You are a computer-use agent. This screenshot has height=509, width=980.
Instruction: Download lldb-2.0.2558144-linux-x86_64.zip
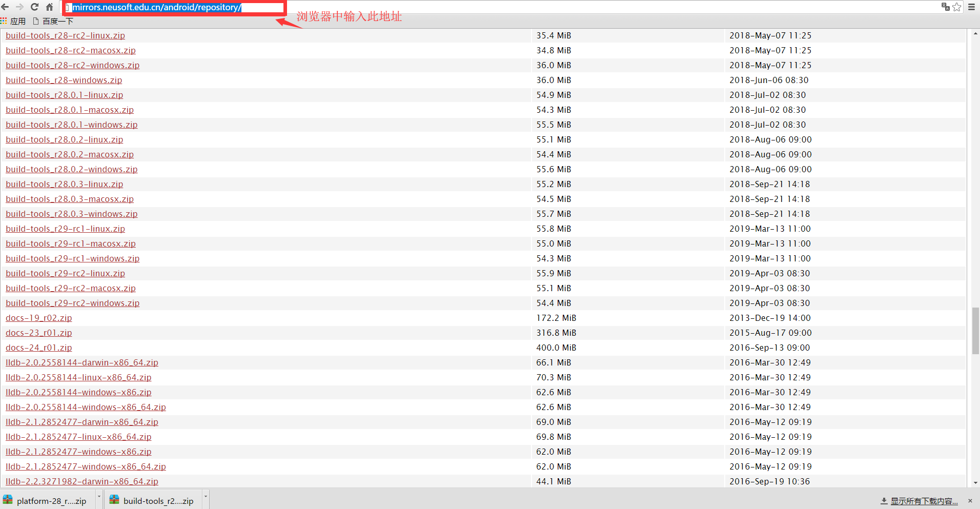78,377
